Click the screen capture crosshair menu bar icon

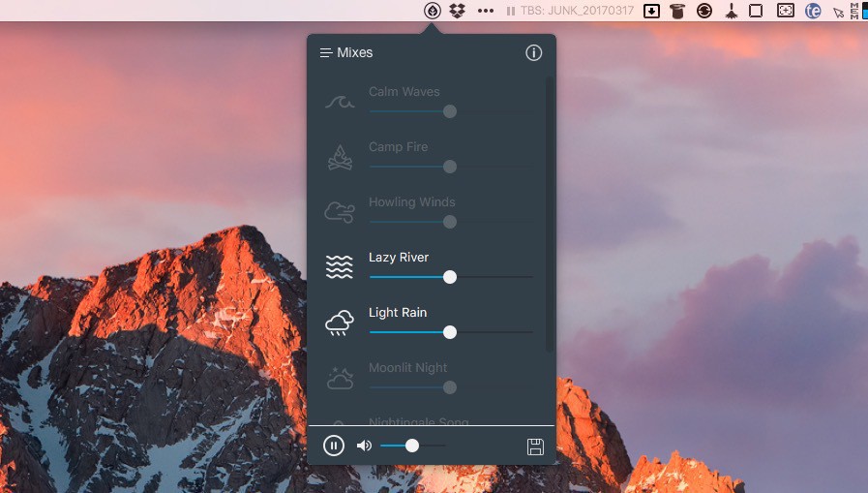click(x=786, y=11)
